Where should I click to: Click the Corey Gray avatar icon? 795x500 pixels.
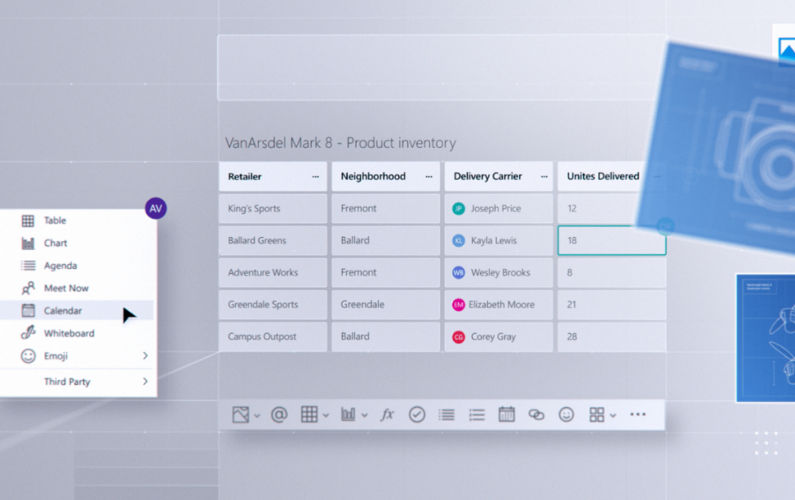(x=458, y=336)
